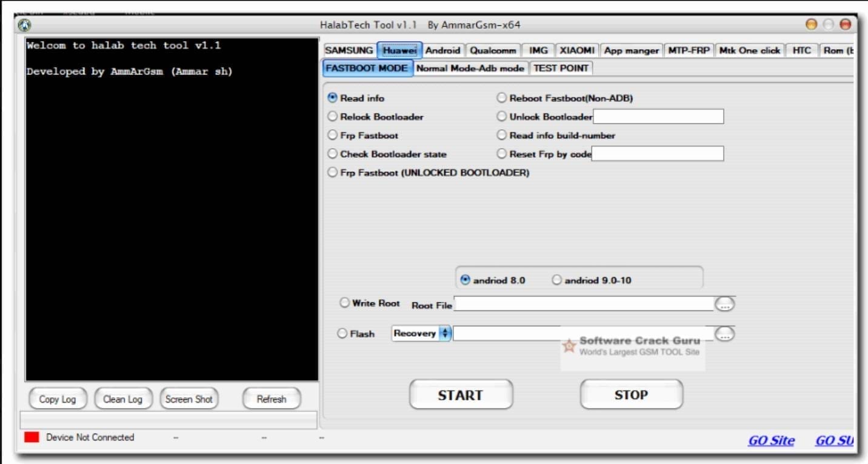Screen dimensions: 868x464
Task: Select Frp Fastboot (UNLOCKED BOOTLOADER)
Action: coord(332,172)
